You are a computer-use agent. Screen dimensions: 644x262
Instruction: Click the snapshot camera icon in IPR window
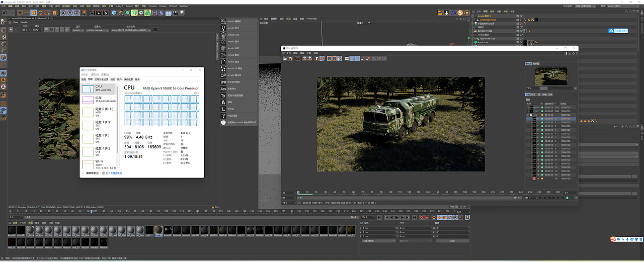click(155, 30)
